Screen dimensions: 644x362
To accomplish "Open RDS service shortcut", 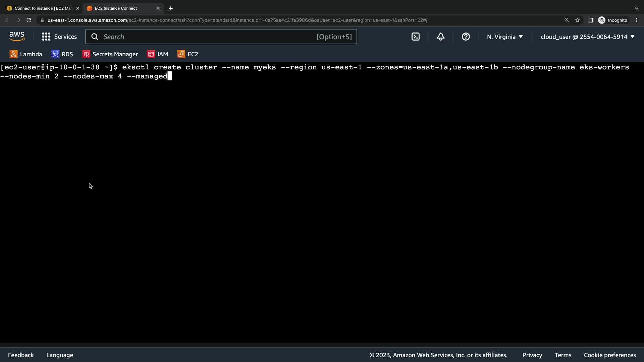I will 62,54.
